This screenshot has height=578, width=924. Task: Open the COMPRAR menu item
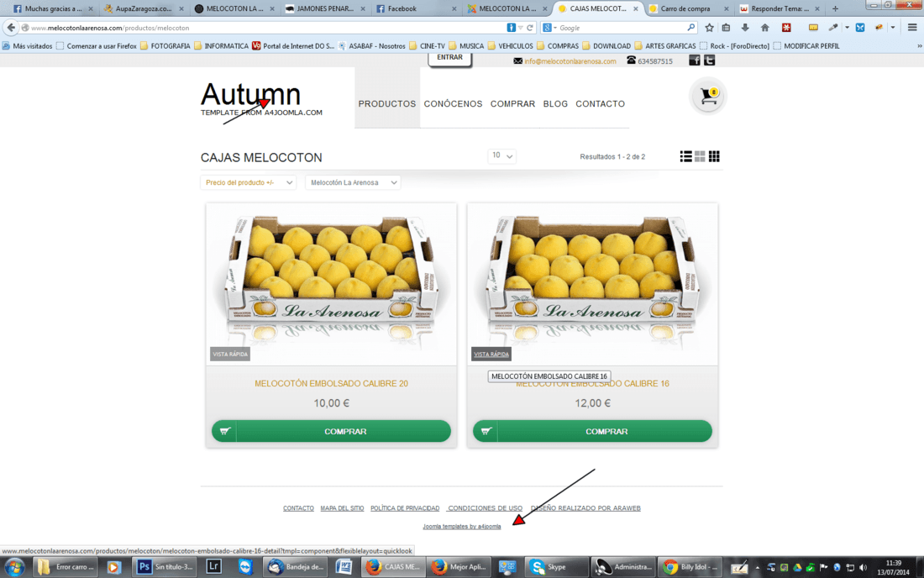512,103
